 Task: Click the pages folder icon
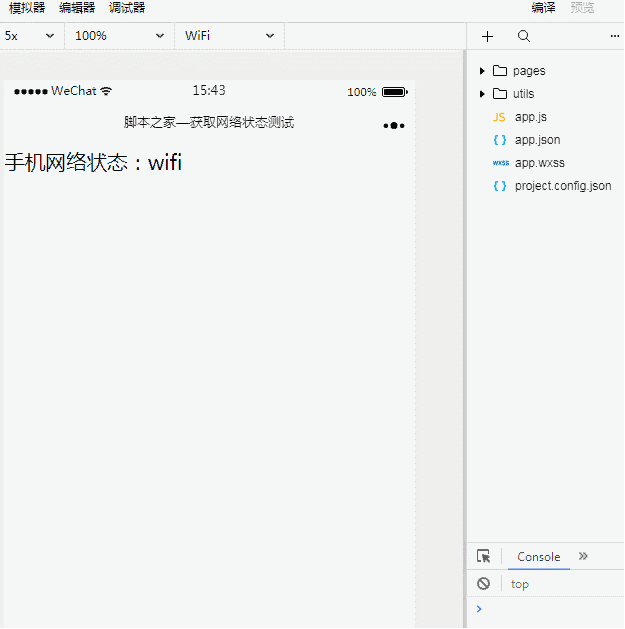[500, 71]
